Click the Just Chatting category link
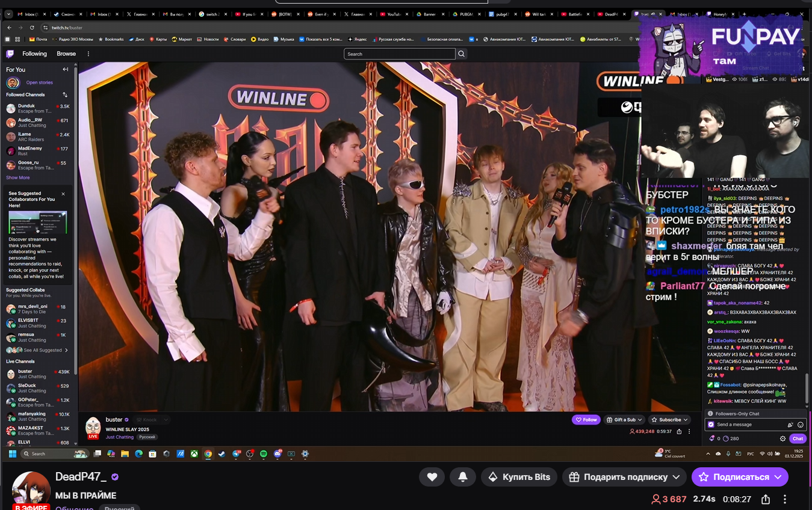812x510 pixels. [120, 437]
